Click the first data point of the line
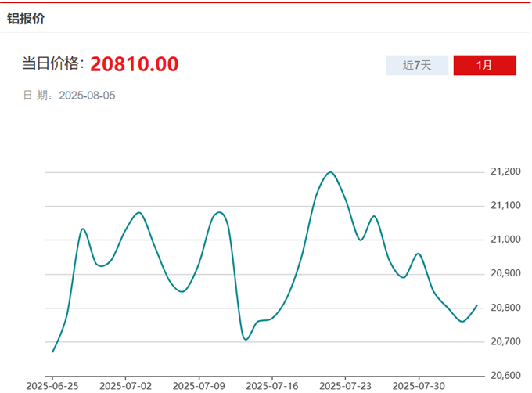This screenshot has height=393, width=532. (x=52, y=352)
